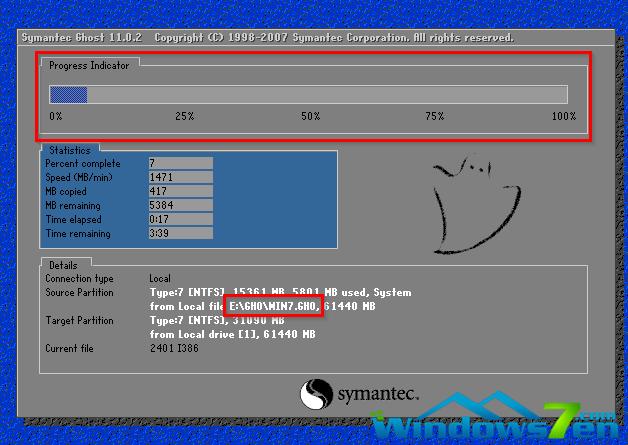Click the Connection type label
This screenshot has height=445, width=628.
point(79,278)
